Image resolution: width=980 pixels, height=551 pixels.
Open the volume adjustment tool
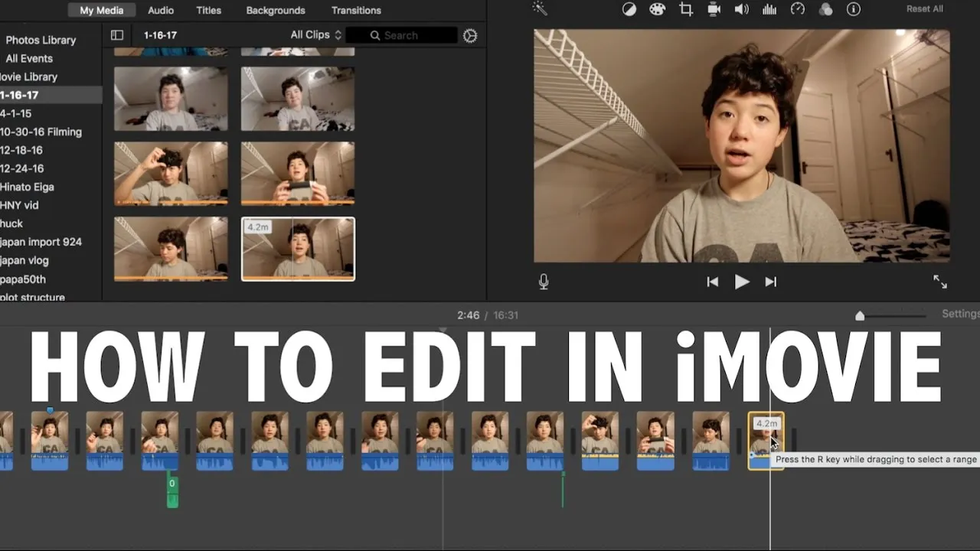pyautogui.click(x=741, y=9)
